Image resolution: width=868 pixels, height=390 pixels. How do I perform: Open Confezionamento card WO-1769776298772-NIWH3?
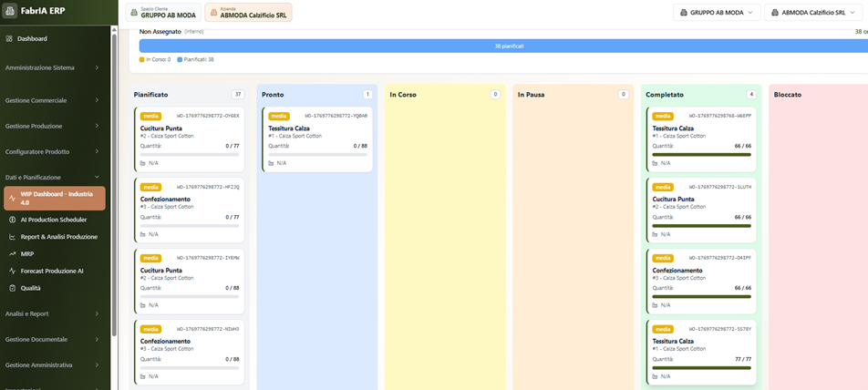(x=189, y=353)
